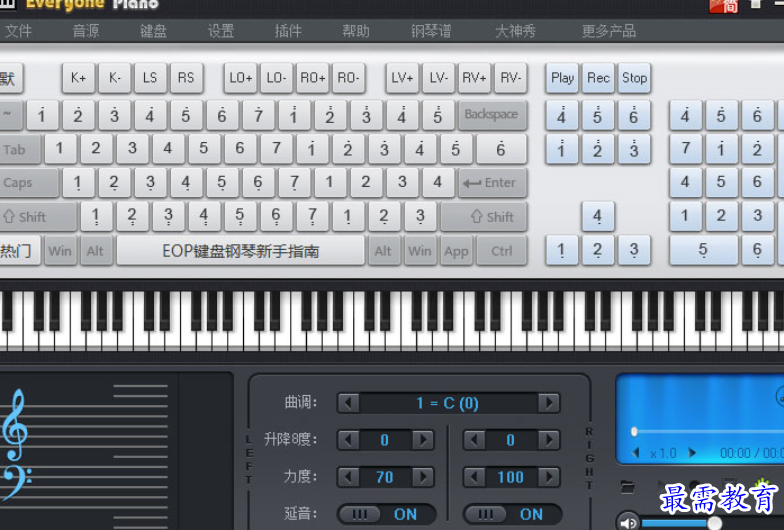Slow playback with speed left arrow
Image resolution: width=784 pixels, height=530 pixels.
click(x=636, y=453)
